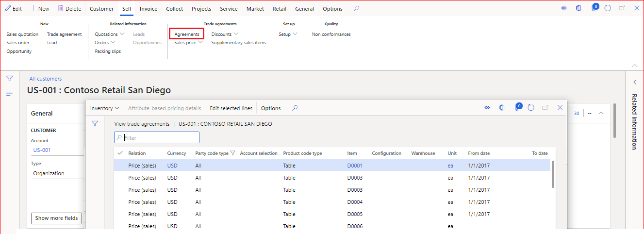Sort by the From date column header
644x234 pixels.
click(x=479, y=153)
